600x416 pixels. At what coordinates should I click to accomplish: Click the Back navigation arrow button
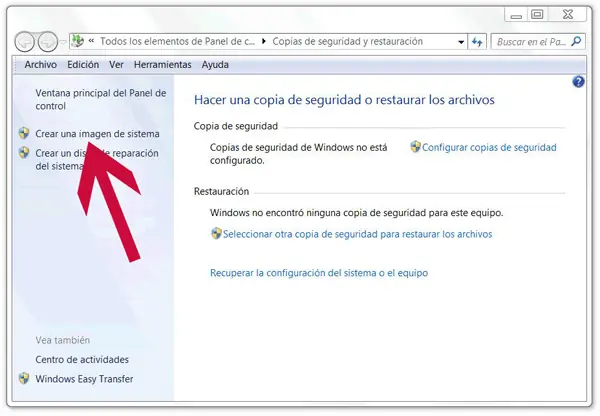coord(25,41)
